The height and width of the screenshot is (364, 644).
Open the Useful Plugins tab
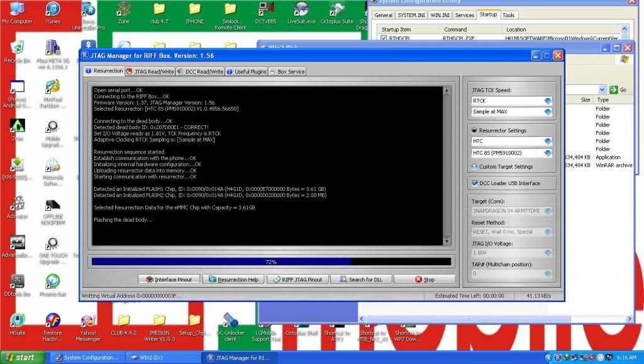(247, 71)
